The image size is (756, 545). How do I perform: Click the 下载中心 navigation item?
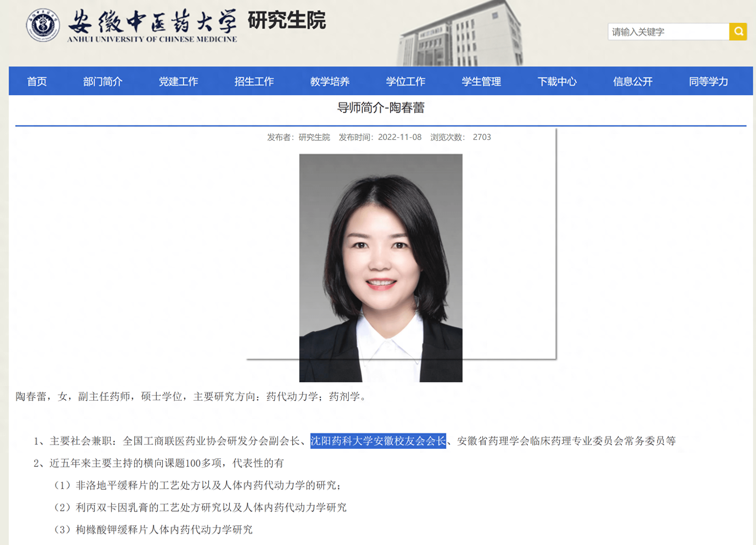pyautogui.click(x=557, y=81)
